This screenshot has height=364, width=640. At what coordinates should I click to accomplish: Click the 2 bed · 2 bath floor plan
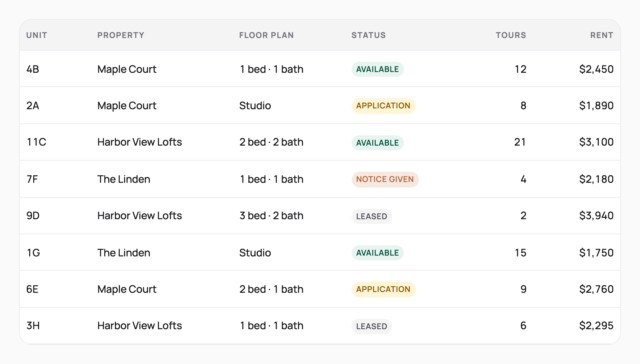coord(271,142)
